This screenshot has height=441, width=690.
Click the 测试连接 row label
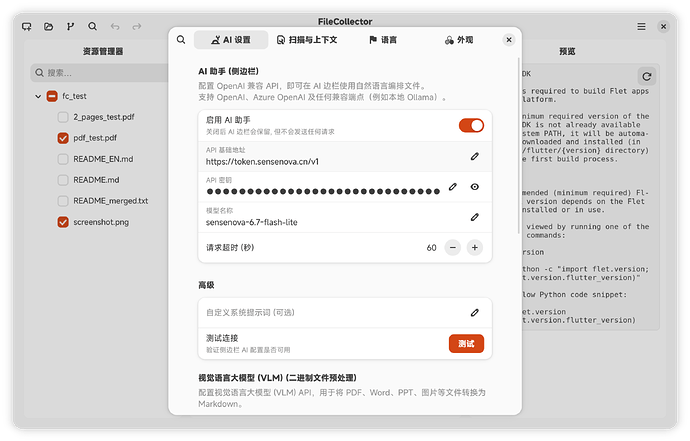tap(222, 338)
